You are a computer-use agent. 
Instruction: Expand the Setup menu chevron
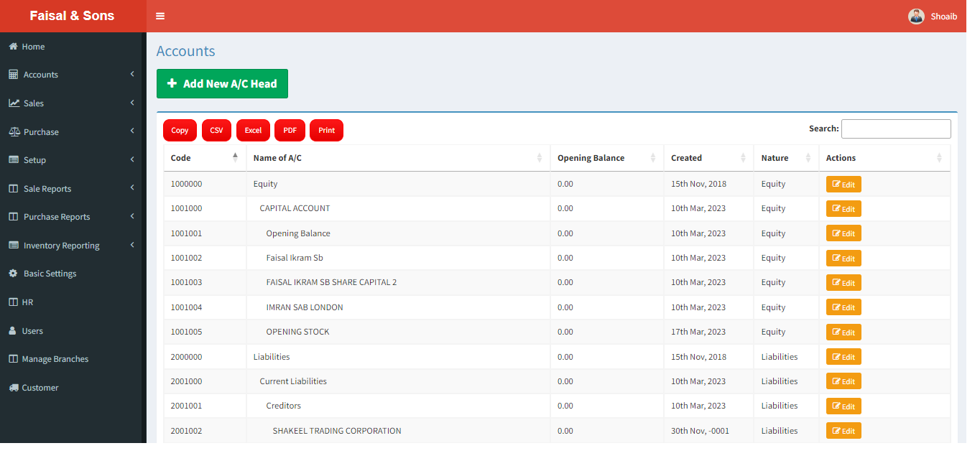pyautogui.click(x=132, y=159)
